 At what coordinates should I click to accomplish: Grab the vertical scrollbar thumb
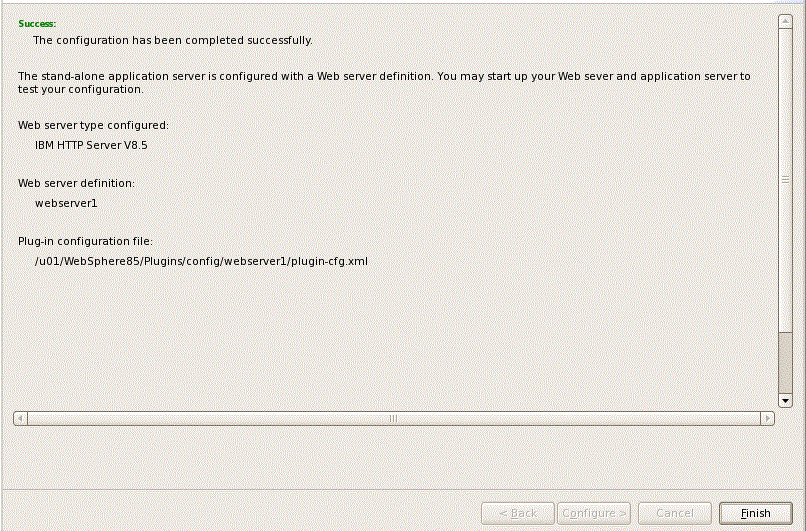[785, 179]
